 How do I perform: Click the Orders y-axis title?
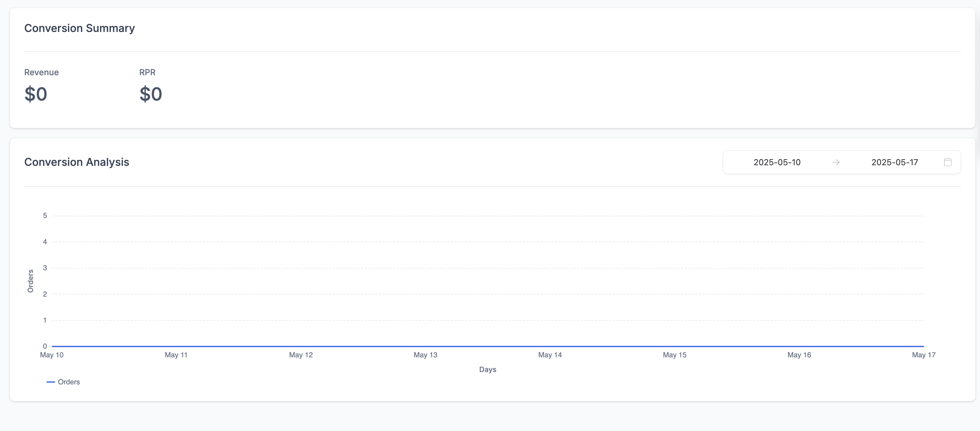[30, 281]
